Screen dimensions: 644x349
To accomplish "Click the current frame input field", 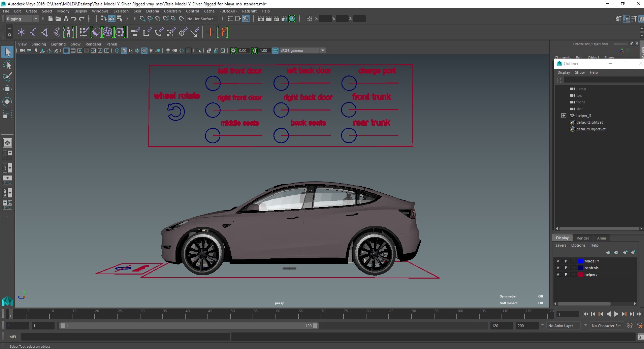I will point(568,314).
